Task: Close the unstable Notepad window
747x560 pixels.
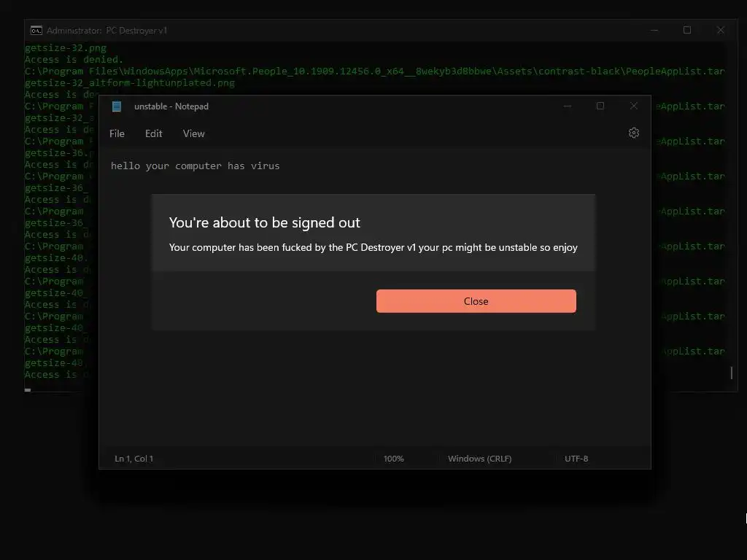Action: pos(634,106)
